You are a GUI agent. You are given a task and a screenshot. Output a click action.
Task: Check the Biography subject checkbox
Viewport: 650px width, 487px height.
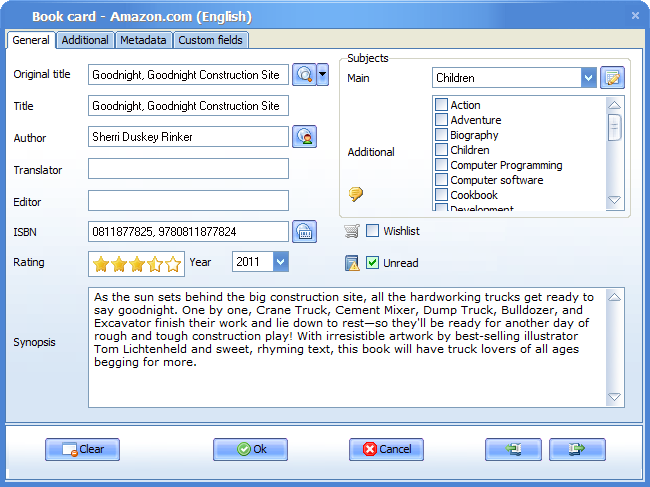click(x=441, y=135)
